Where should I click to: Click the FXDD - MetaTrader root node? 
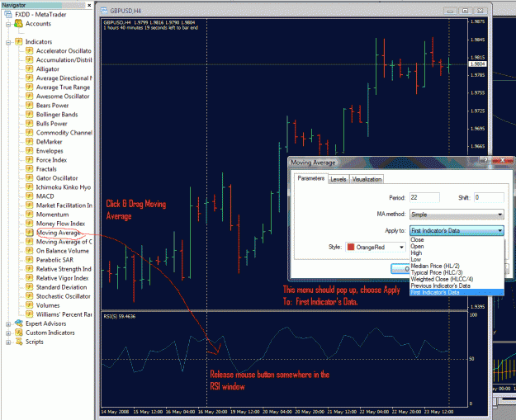pos(40,15)
